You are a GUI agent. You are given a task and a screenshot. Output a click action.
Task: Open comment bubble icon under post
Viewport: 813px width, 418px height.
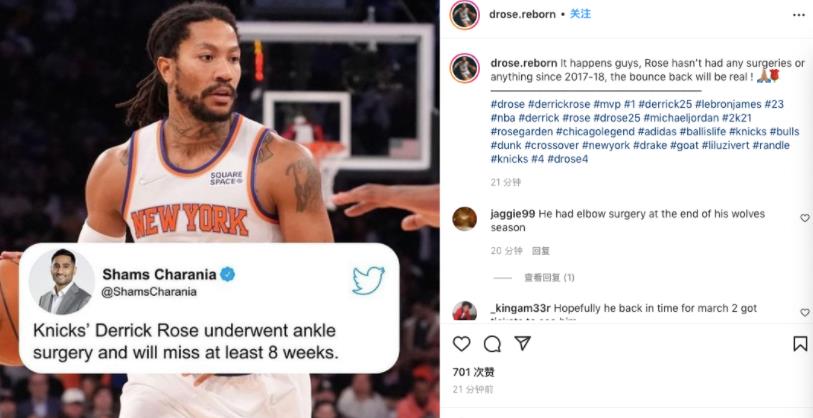pyautogui.click(x=492, y=344)
